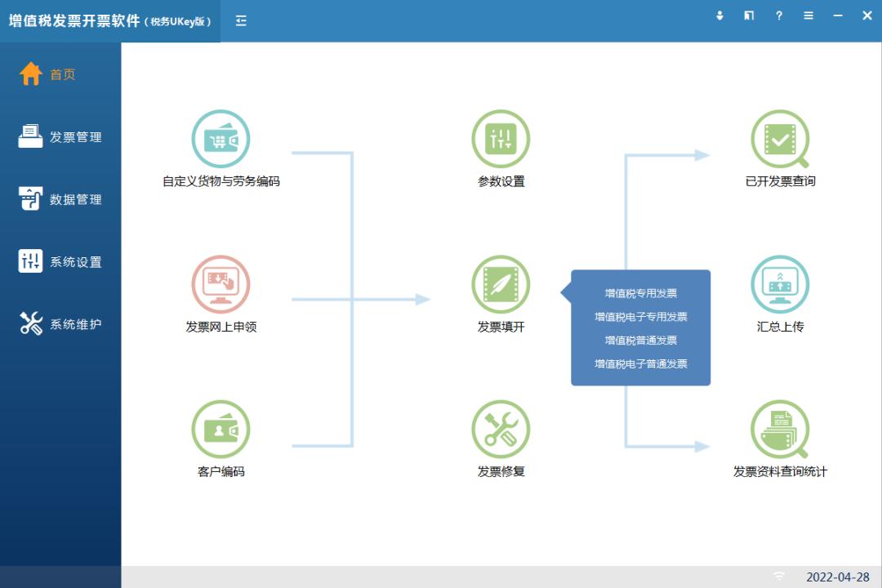
Task: Open 已开发票查询 issued invoice query
Action: [x=779, y=140]
